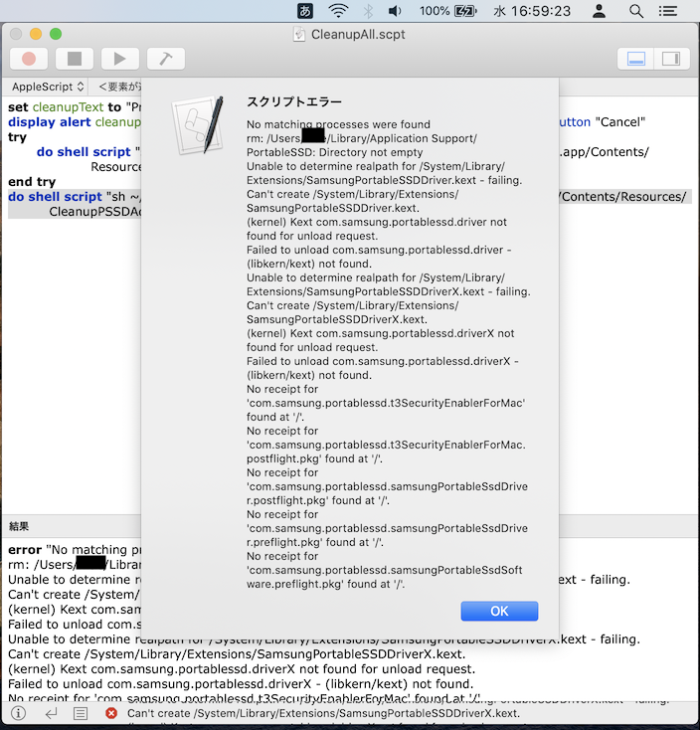700x730 pixels.
Task: Open the user account menu icon
Action: point(599,11)
